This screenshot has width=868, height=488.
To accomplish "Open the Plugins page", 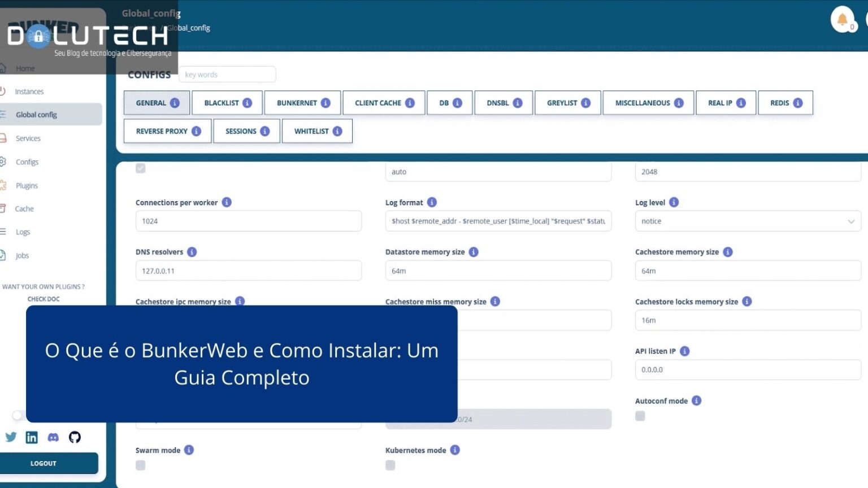I will 27,185.
